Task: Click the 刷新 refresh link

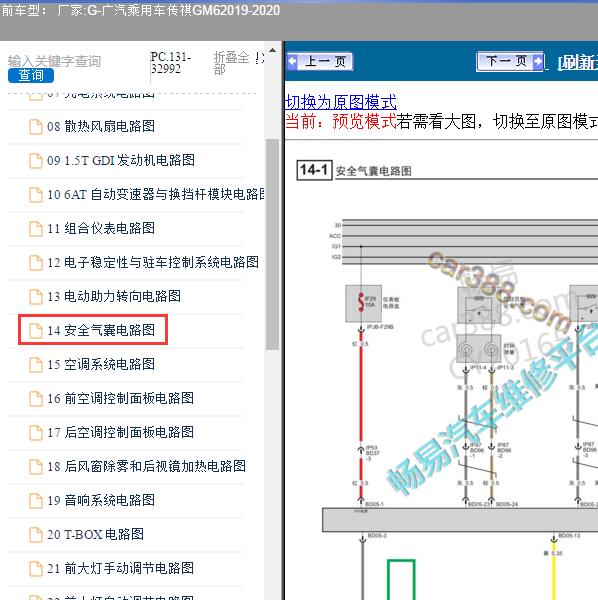Action: tap(578, 62)
